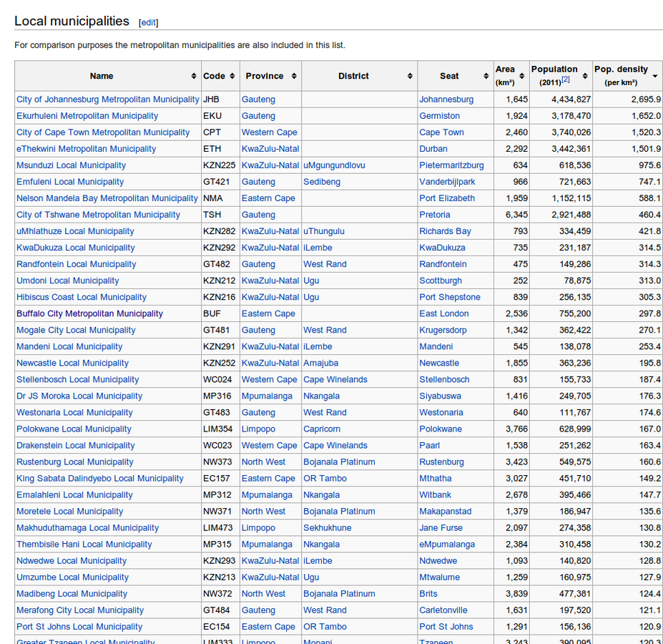Sort by Province column sort arrows
This screenshot has height=644, width=663.
coord(294,76)
